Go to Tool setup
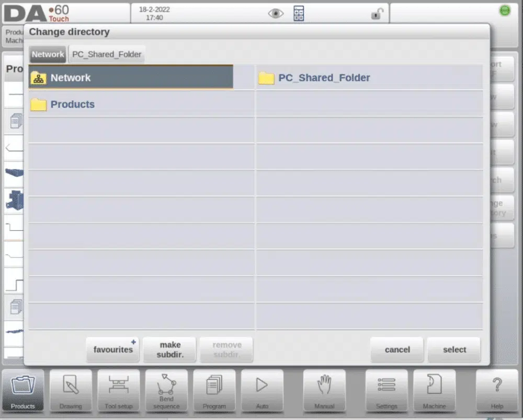Viewport: 523px width, 420px height. click(x=118, y=391)
